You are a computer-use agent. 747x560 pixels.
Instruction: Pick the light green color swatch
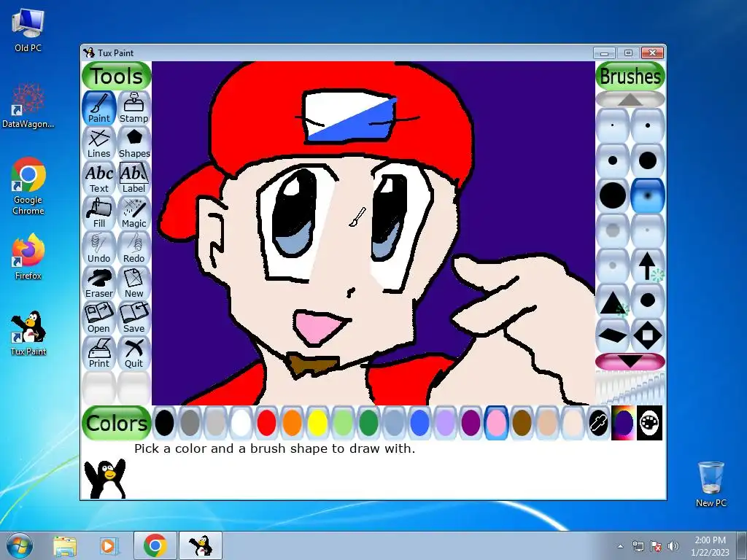(343, 423)
